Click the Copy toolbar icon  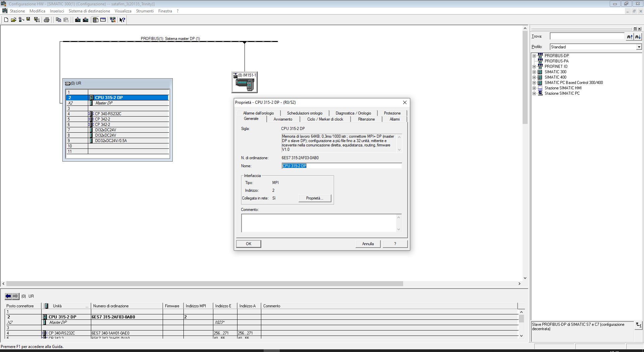click(x=58, y=20)
